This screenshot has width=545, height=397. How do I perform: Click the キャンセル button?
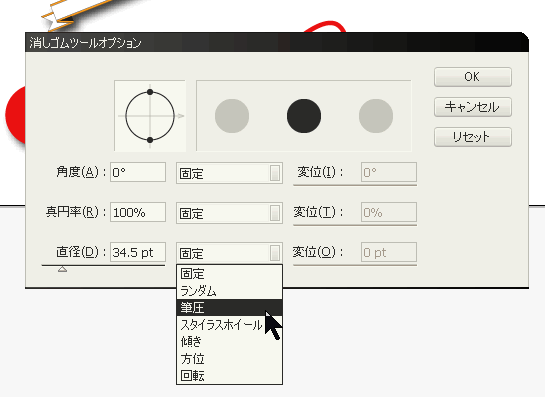473,107
